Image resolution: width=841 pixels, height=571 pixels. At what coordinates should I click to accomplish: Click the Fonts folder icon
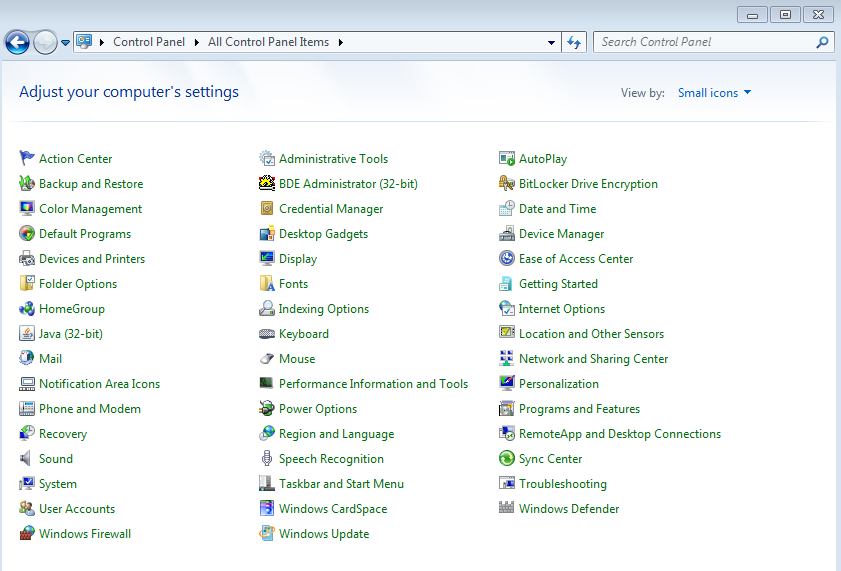(267, 283)
